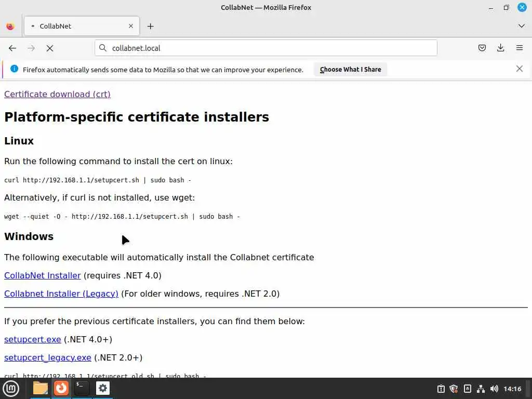Close the Firefox window

coord(522,7)
